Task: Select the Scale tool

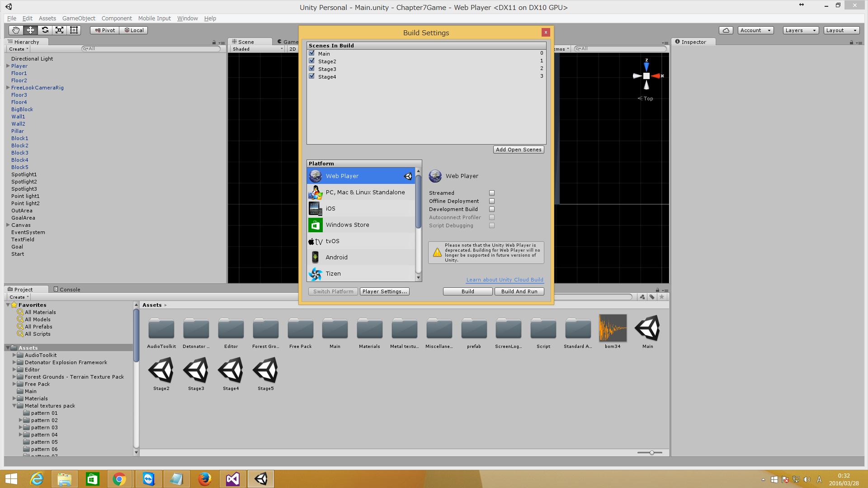Action: pos(59,30)
